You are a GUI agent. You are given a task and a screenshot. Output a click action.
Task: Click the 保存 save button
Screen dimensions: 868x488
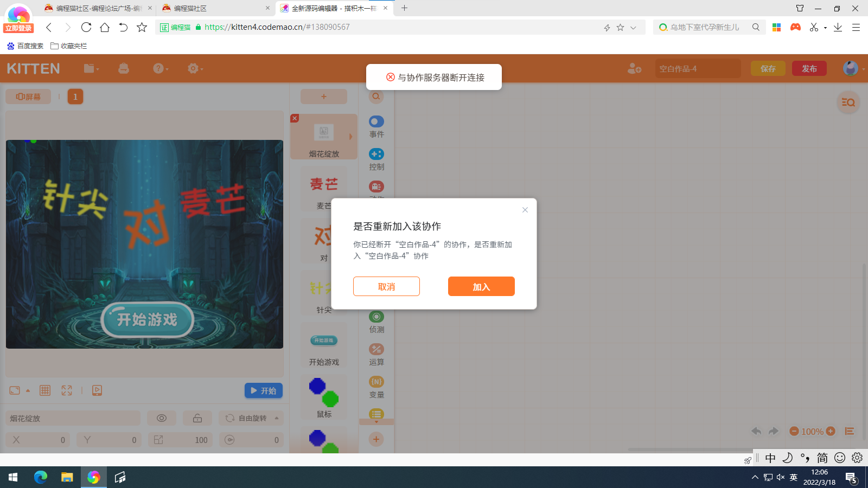768,69
